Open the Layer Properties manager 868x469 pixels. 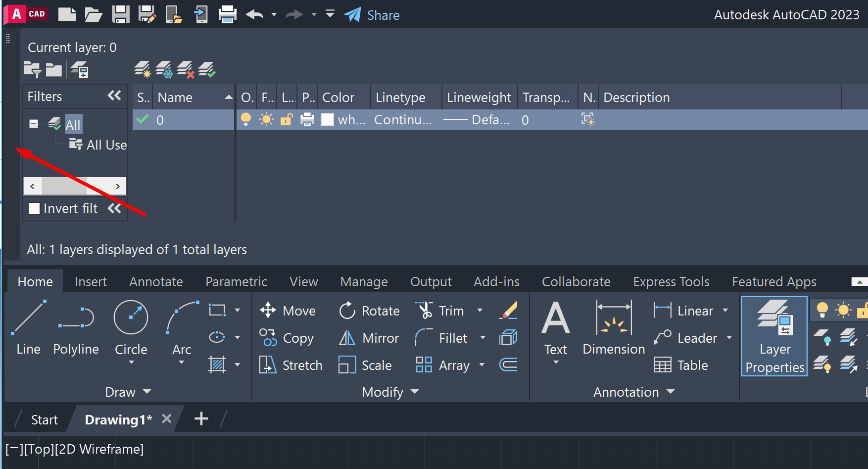tap(774, 337)
